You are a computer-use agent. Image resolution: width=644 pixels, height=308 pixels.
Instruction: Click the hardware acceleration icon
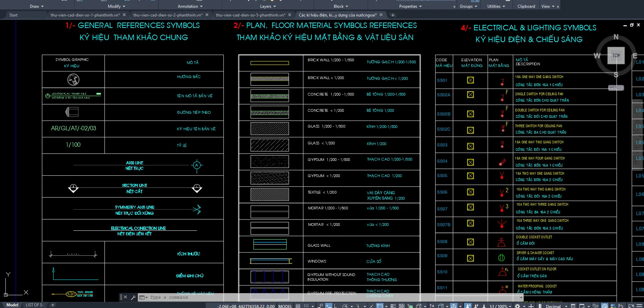coord(604,306)
